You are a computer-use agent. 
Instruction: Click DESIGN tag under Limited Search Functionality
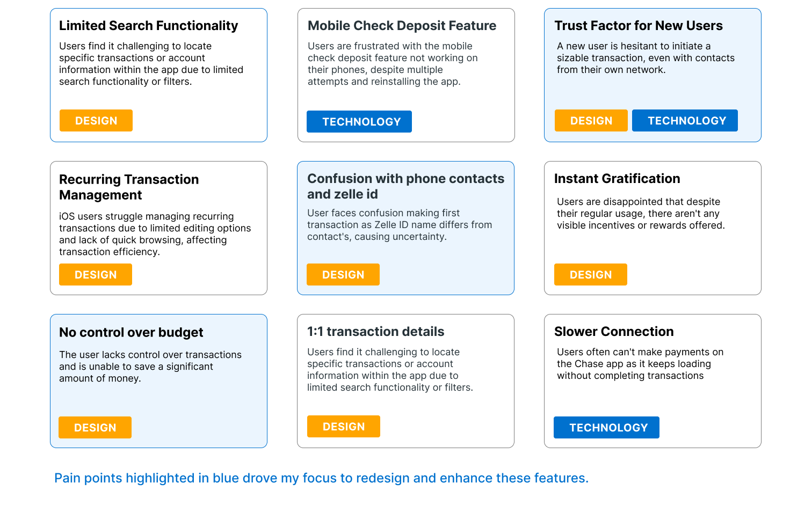(x=96, y=121)
